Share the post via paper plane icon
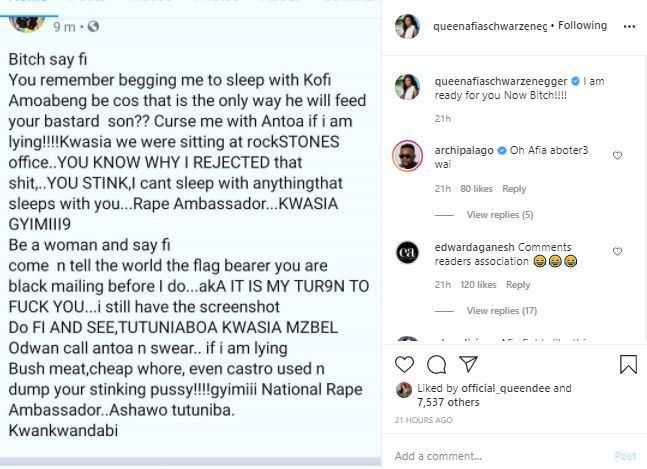Image resolution: width=647 pixels, height=469 pixels. click(468, 364)
